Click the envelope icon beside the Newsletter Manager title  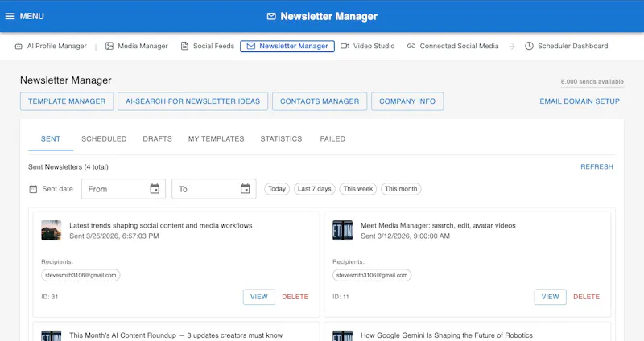click(x=271, y=16)
